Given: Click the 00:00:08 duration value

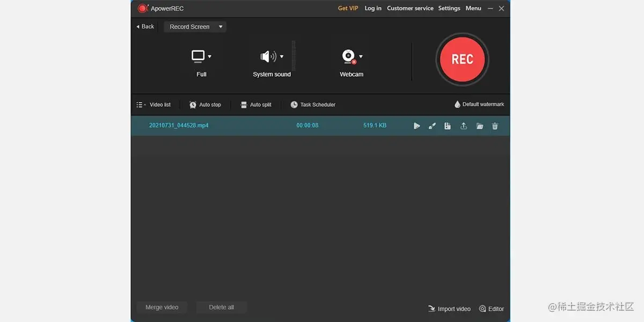Looking at the screenshot, I should click(308, 126).
